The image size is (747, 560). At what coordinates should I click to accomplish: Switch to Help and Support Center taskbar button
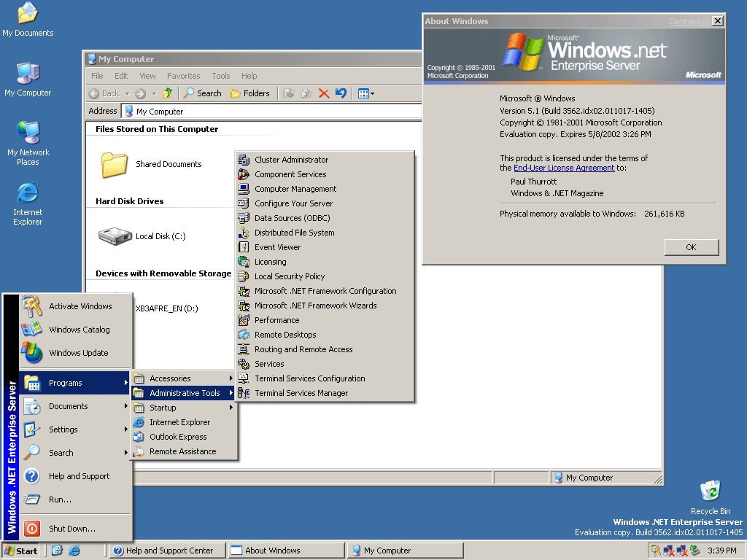pos(168,551)
